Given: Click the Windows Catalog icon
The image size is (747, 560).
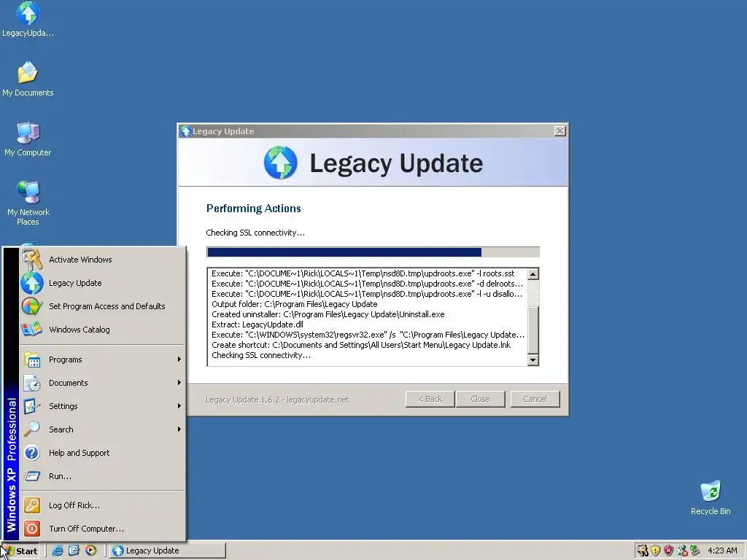Looking at the screenshot, I should [32, 330].
